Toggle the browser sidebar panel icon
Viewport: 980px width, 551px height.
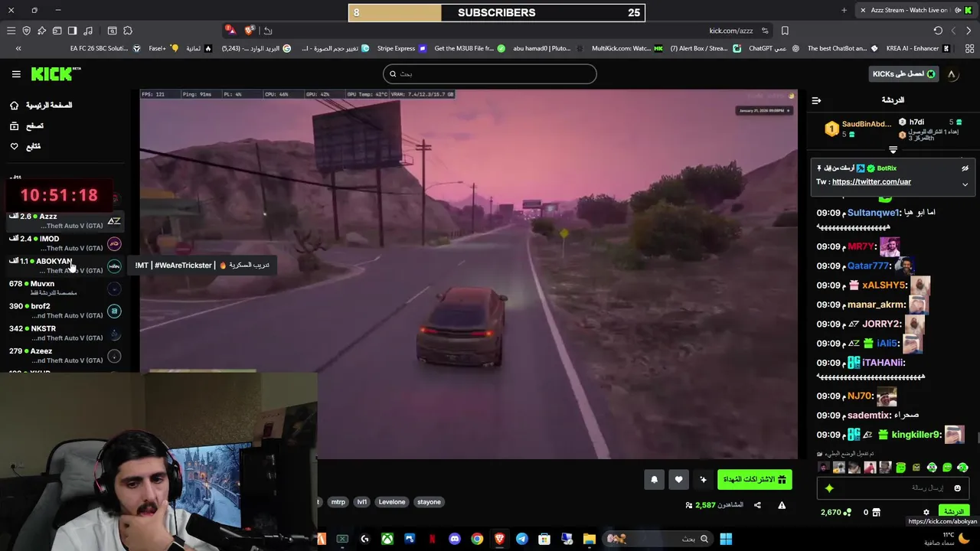pyautogui.click(x=72, y=31)
